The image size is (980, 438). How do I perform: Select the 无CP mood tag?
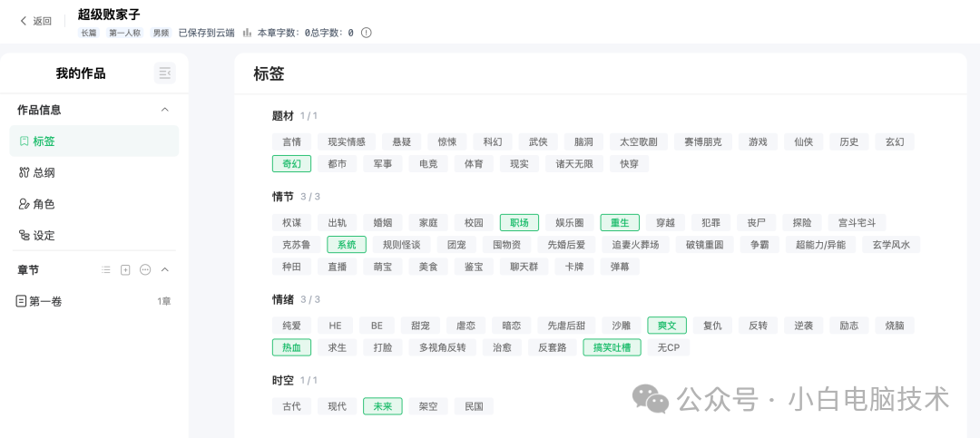click(x=668, y=347)
